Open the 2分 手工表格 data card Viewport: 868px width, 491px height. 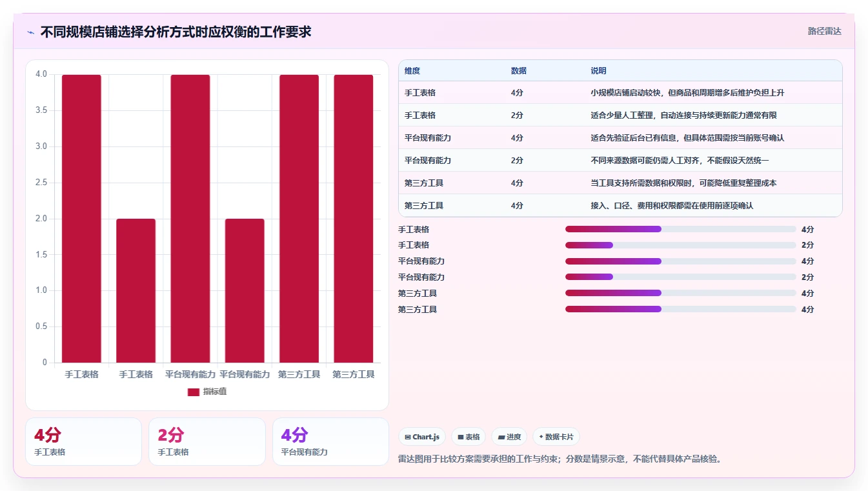pyautogui.click(x=207, y=442)
